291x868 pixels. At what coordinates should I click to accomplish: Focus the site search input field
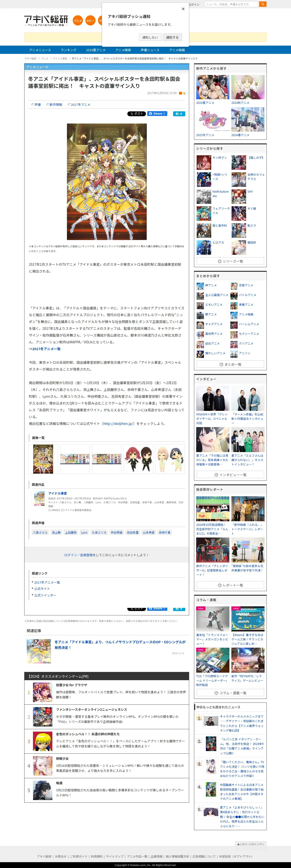coord(231,4)
